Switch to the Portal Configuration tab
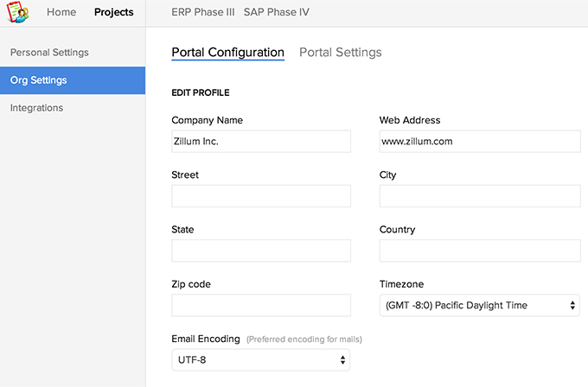 click(227, 53)
